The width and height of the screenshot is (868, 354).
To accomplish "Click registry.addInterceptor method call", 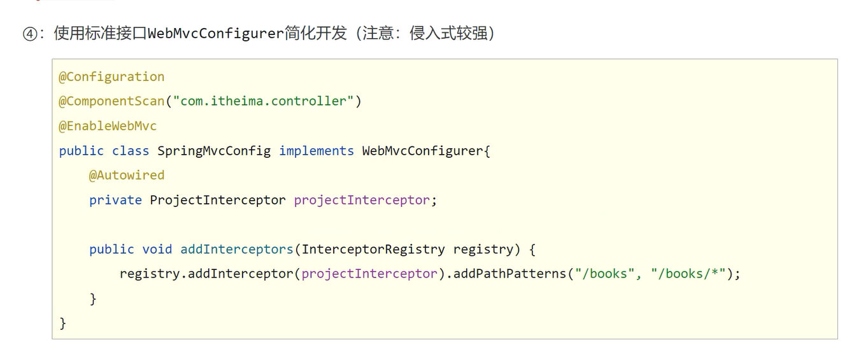I will tap(207, 274).
